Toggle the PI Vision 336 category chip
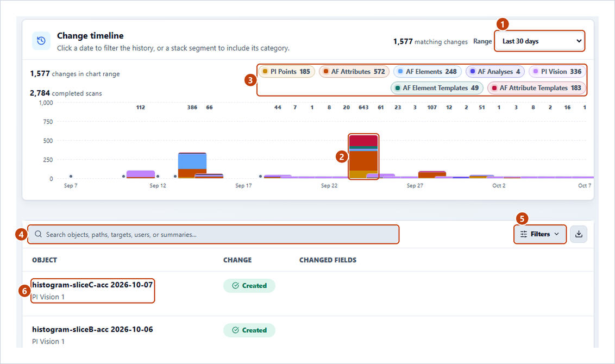This screenshot has width=615, height=364. (557, 71)
